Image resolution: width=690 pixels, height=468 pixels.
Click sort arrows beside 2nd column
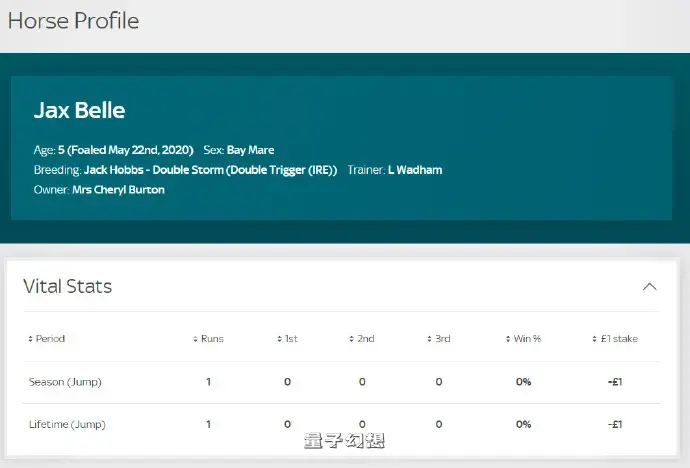(352, 339)
